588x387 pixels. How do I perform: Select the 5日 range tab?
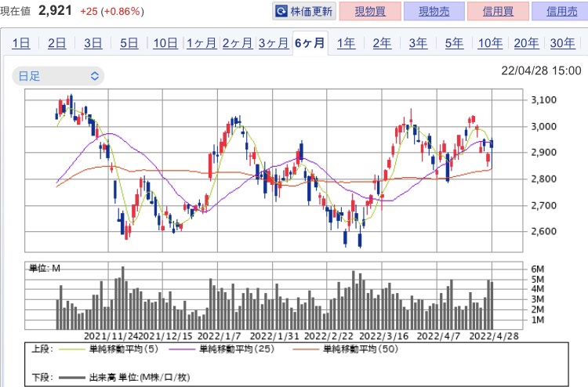(129, 43)
